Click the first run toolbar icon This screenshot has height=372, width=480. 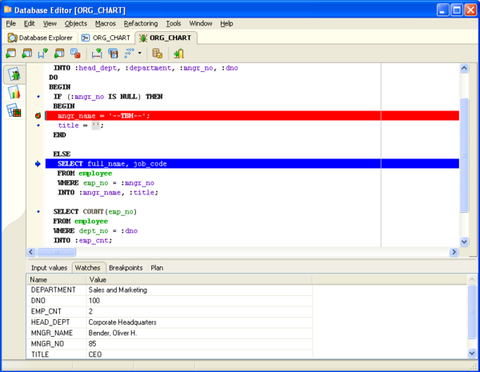click(x=11, y=53)
